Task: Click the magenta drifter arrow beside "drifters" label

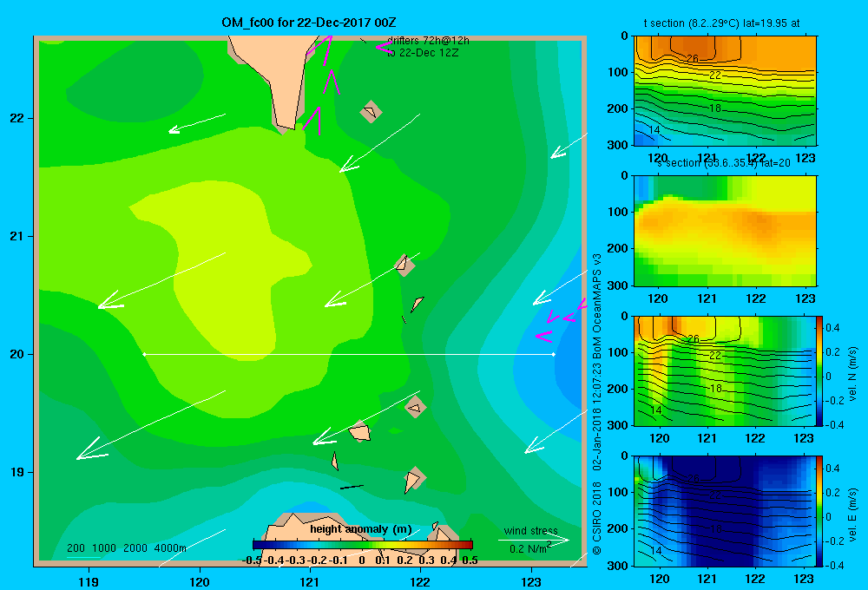Action: pyautogui.click(x=384, y=47)
